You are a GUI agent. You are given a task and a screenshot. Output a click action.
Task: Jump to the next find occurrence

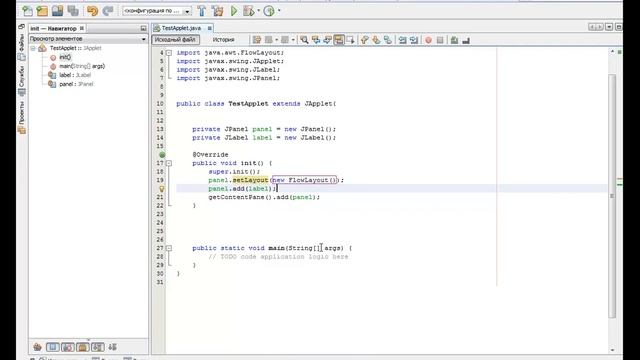(x=327, y=40)
